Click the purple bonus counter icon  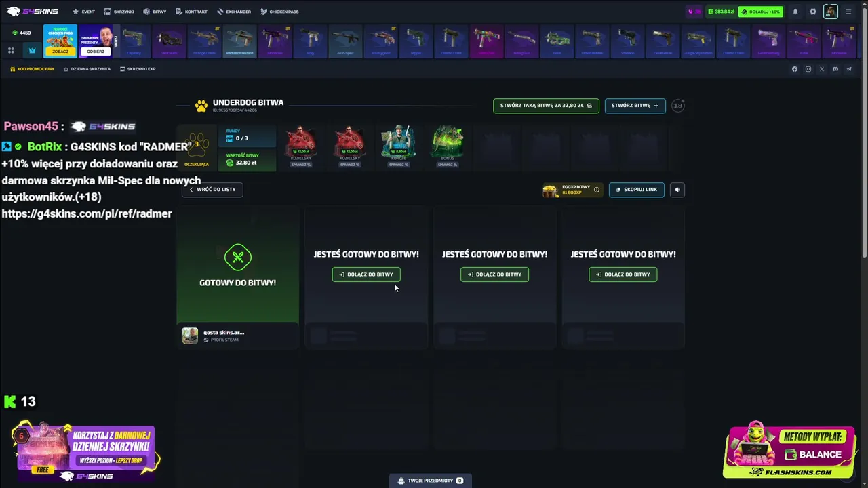point(693,12)
